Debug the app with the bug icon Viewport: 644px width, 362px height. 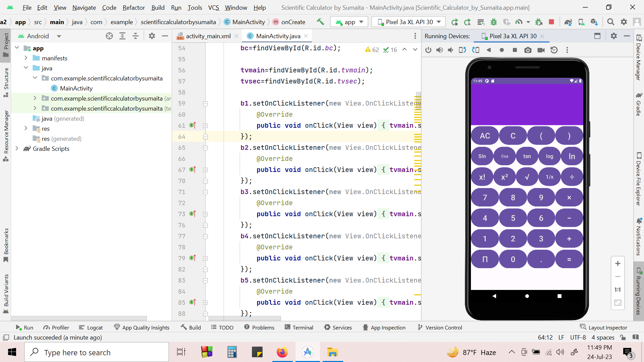pyautogui.click(x=494, y=22)
